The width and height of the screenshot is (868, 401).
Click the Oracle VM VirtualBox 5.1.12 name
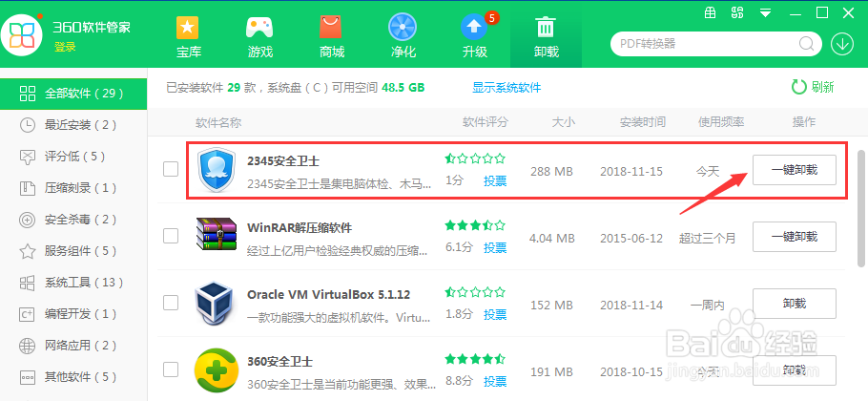tap(329, 294)
